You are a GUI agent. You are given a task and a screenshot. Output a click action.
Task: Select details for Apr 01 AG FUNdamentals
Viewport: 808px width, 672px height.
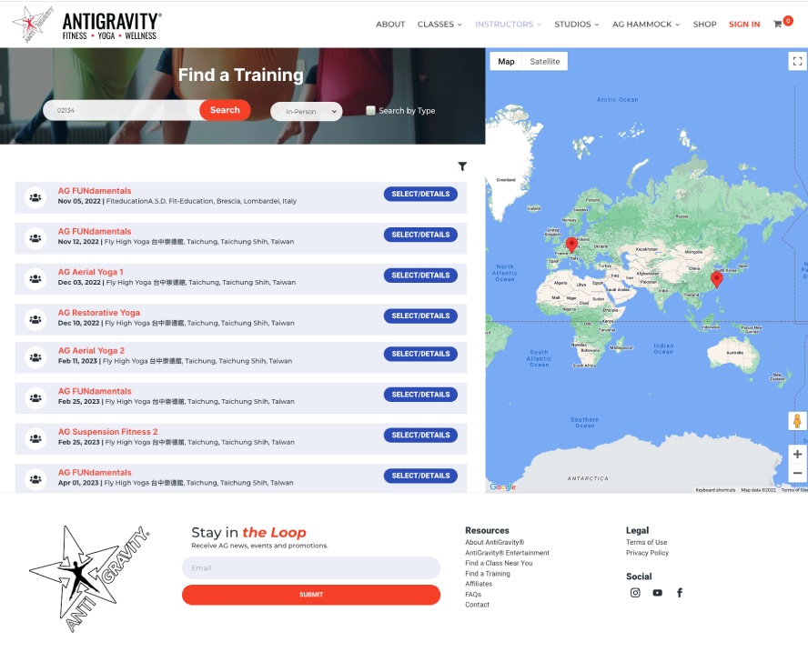tap(420, 476)
